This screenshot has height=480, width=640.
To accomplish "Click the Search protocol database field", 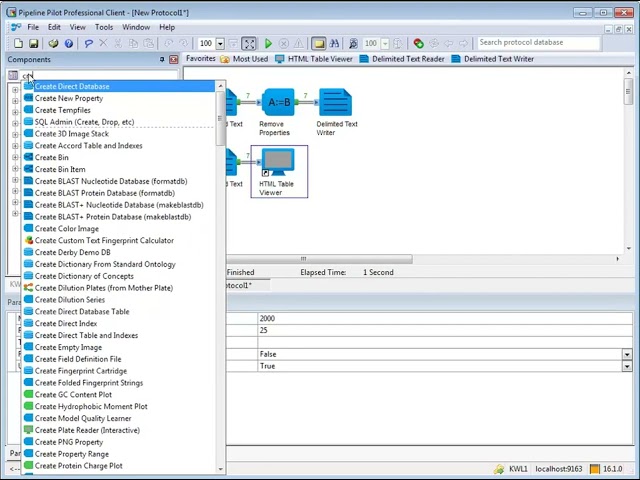I will pos(538,42).
